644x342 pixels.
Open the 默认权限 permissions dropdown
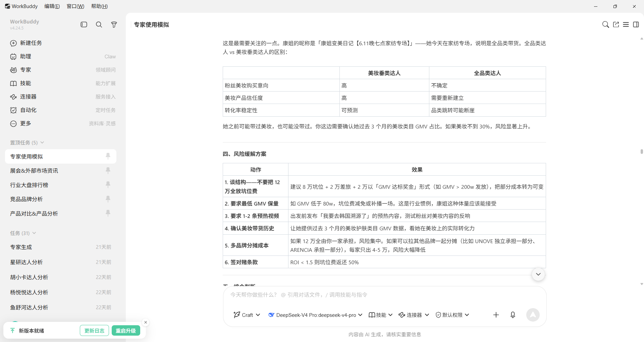click(x=452, y=315)
